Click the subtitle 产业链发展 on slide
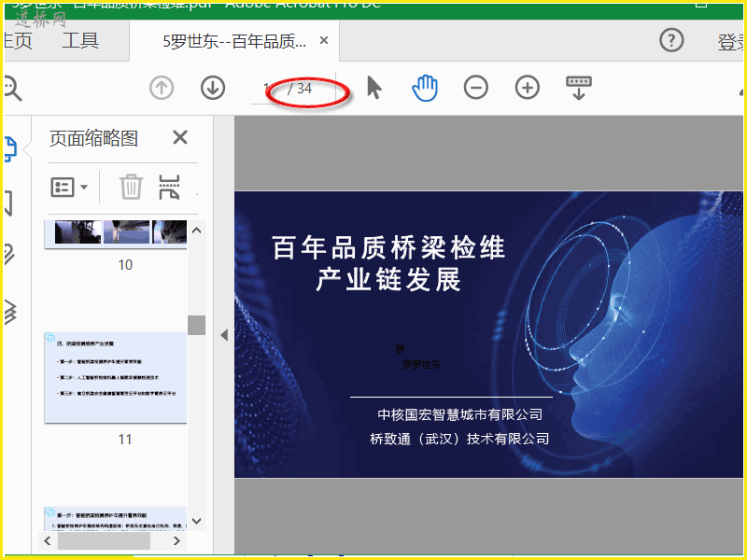This screenshot has width=747, height=560. pyautogui.click(x=388, y=279)
